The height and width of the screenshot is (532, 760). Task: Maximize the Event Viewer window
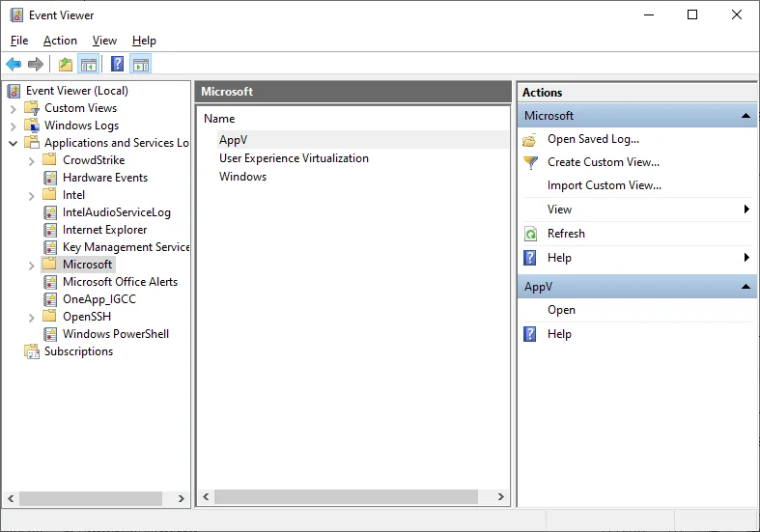[692, 15]
